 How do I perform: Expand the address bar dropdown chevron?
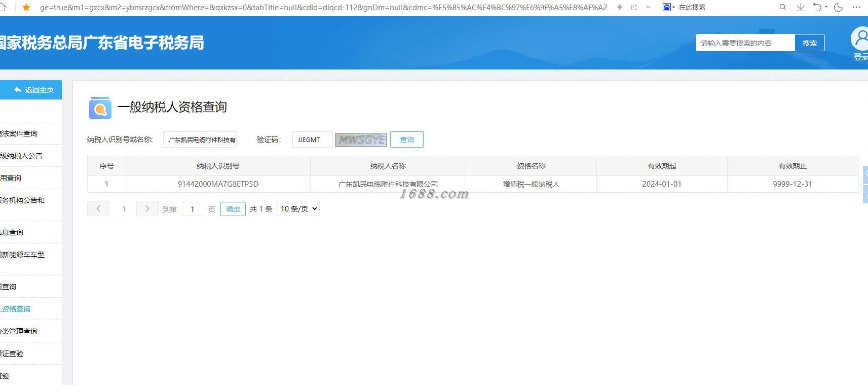tap(648, 7)
